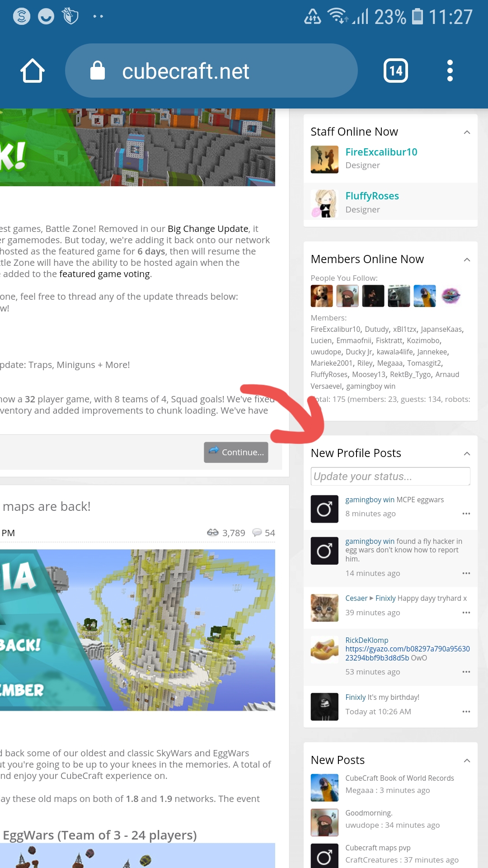Focus the Update your status field
This screenshot has height=868, width=488.
[390, 476]
